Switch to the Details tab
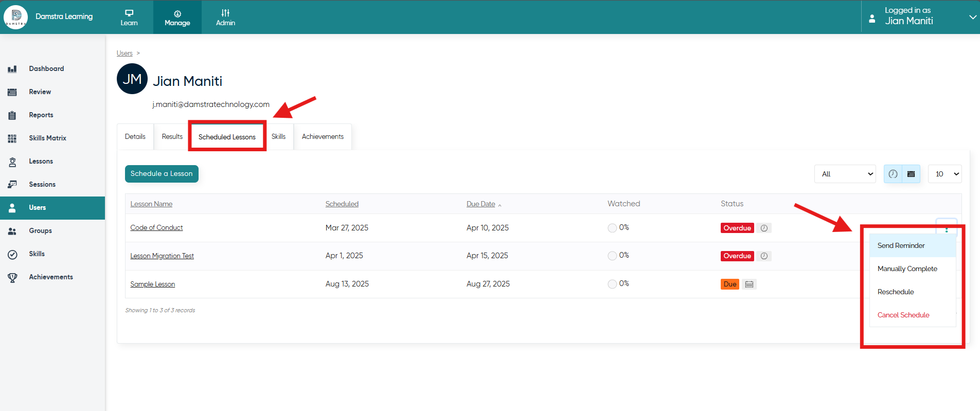The image size is (980, 411). (x=135, y=137)
